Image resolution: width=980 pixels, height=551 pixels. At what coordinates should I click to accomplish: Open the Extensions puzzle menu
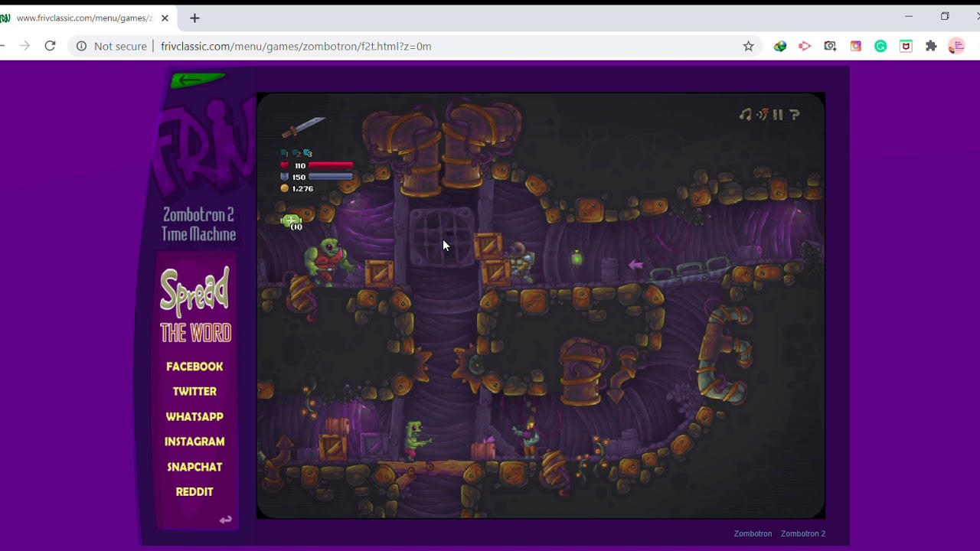pos(931,46)
